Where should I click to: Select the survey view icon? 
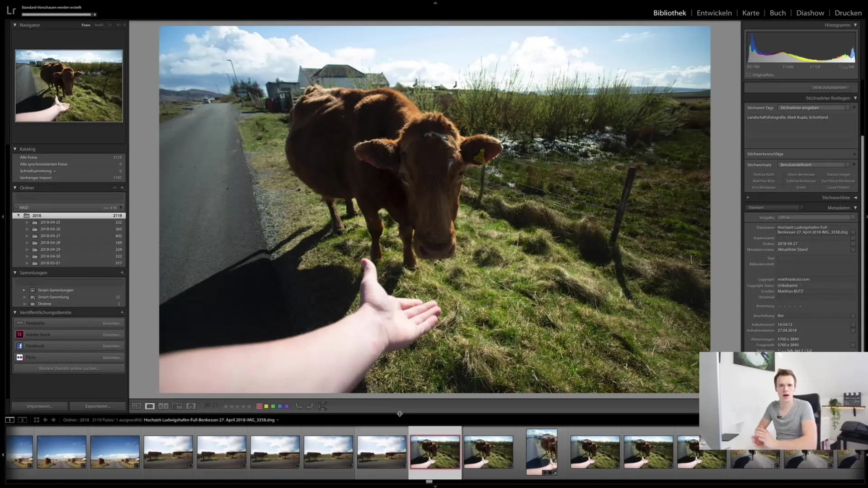[177, 406]
